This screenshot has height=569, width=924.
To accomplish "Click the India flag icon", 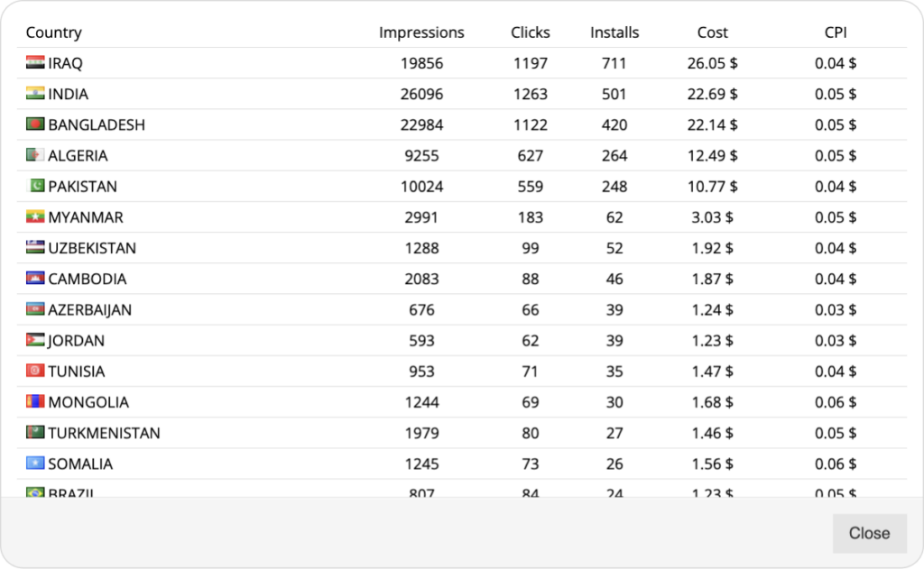I will [x=35, y=93].
